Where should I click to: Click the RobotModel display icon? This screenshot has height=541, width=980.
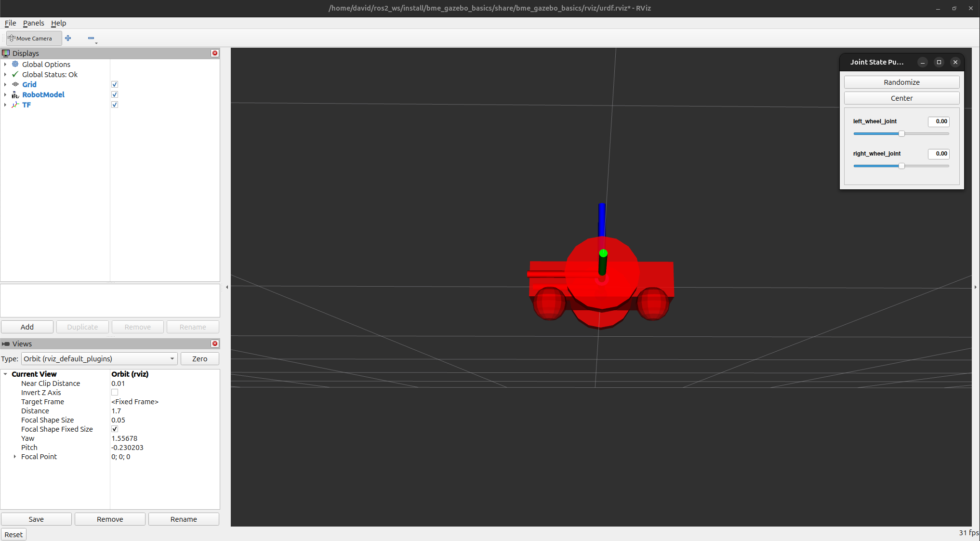tap(15, 94)
